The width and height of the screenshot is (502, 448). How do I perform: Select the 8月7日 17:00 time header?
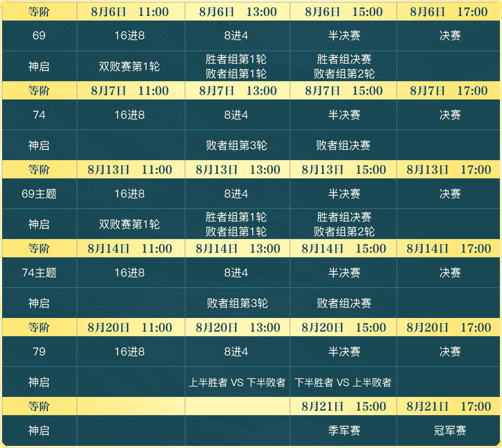coord(449,91)
